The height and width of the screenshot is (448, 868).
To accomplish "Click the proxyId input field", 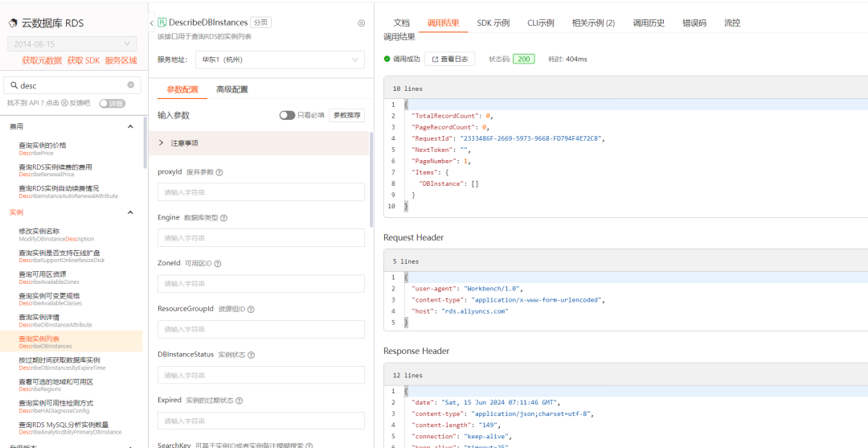I will point(260,192).
